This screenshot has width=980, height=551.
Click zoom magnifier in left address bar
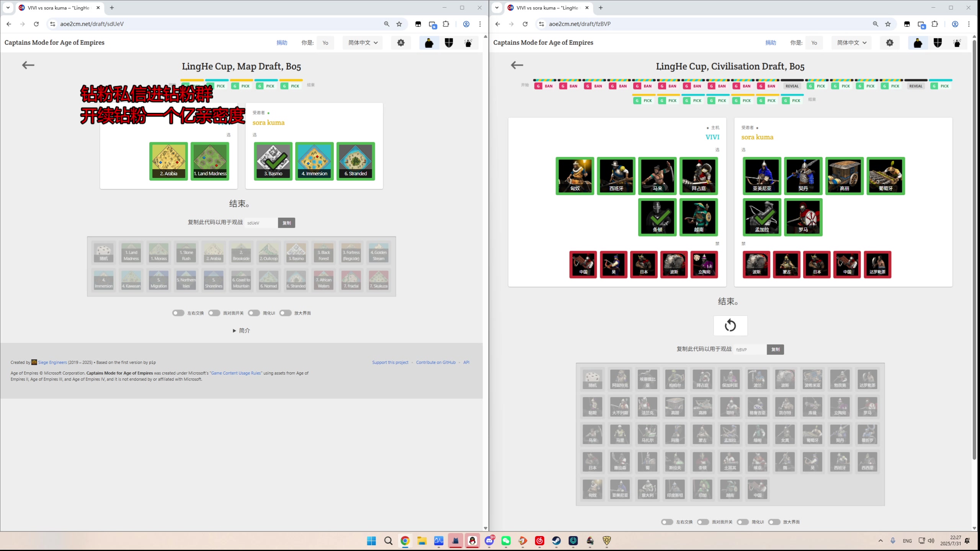[x=387, y=24]
